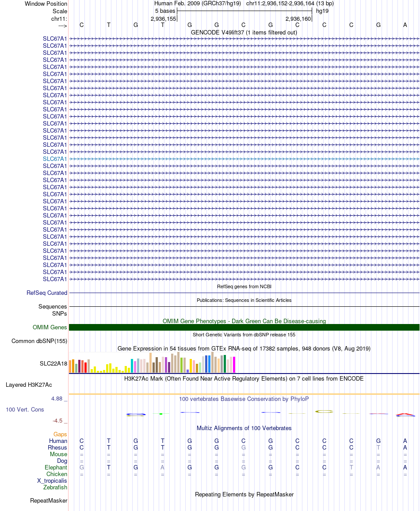The width and height of the screenshot is (420, 511).
Task: Open Common dbSNP(155) track settings
Action: tap(39, 341)
